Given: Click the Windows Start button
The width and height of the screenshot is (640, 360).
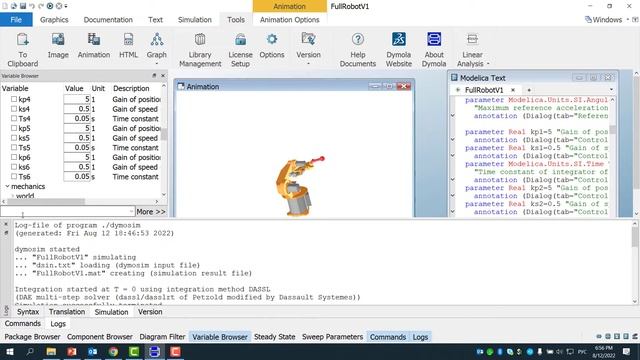Looking at the screenshot, I should click(10, 351).
